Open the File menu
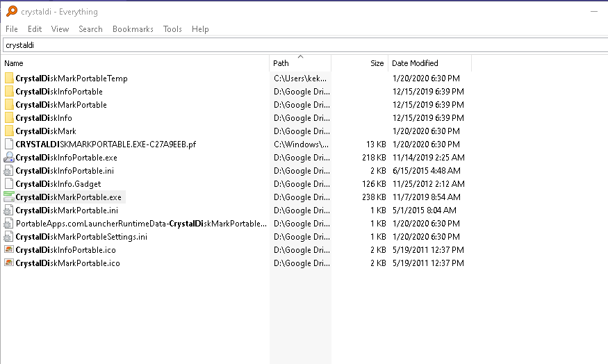 [x=12, y=29]
